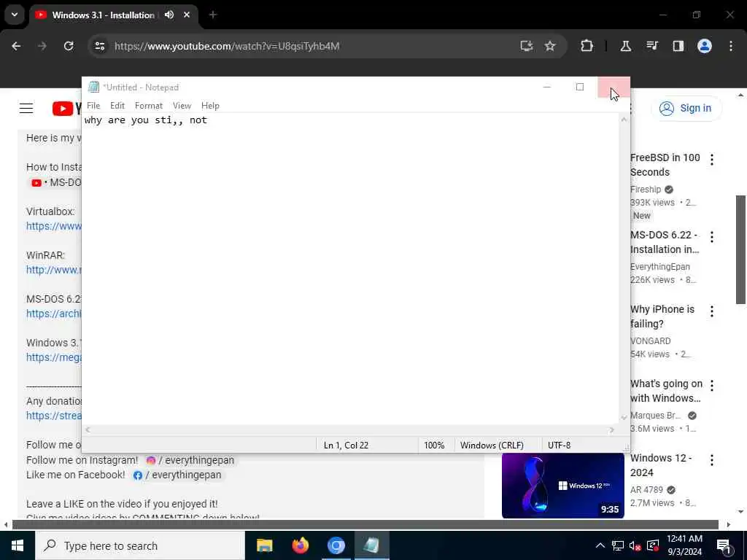747x560 pixels.
Task: Open the Instagram everythingepan link
Action: point(190,460)
